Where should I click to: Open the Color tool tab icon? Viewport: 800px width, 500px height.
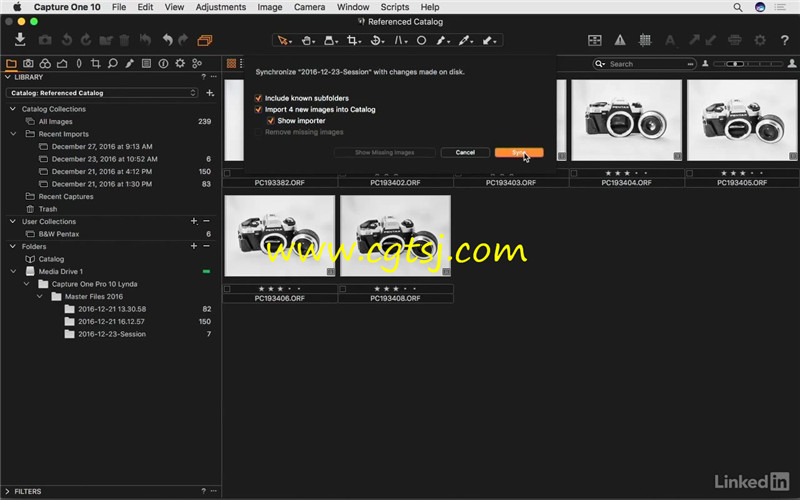(45, 63)
